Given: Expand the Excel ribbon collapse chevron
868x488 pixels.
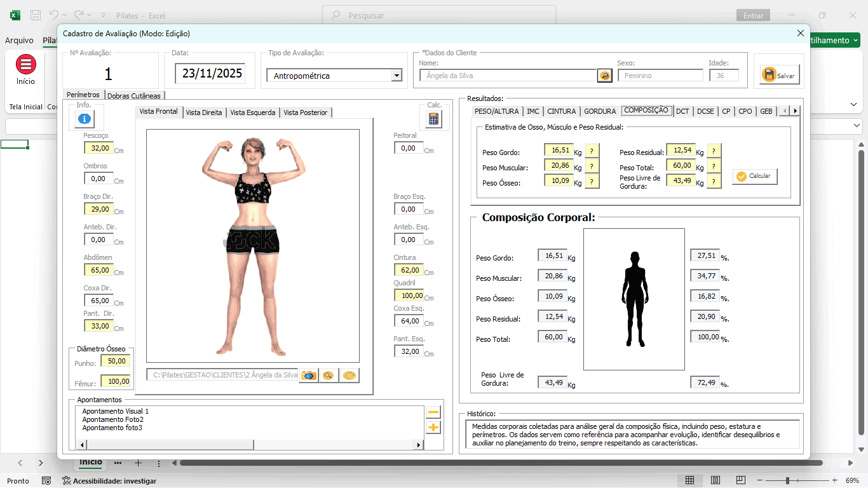Looking at the screenshot, I should click(x=853, y=104).
